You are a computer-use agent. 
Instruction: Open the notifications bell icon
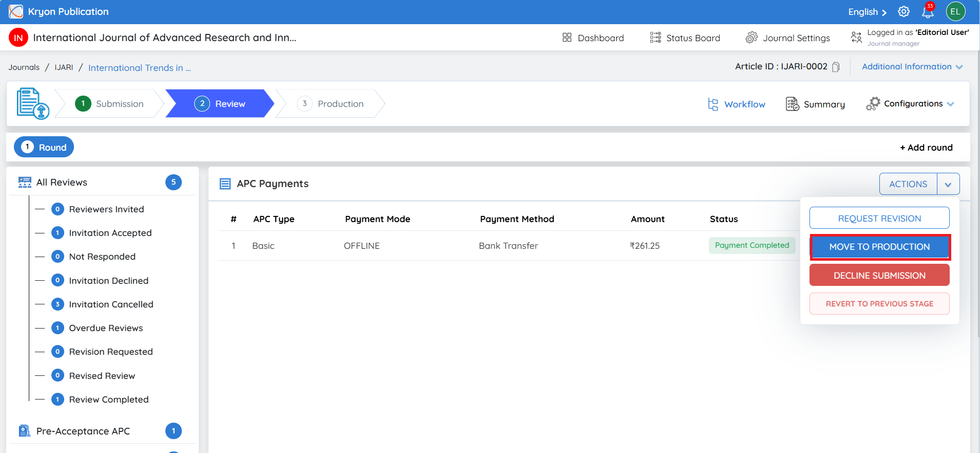pyautogui.click(x=928, y=11)
